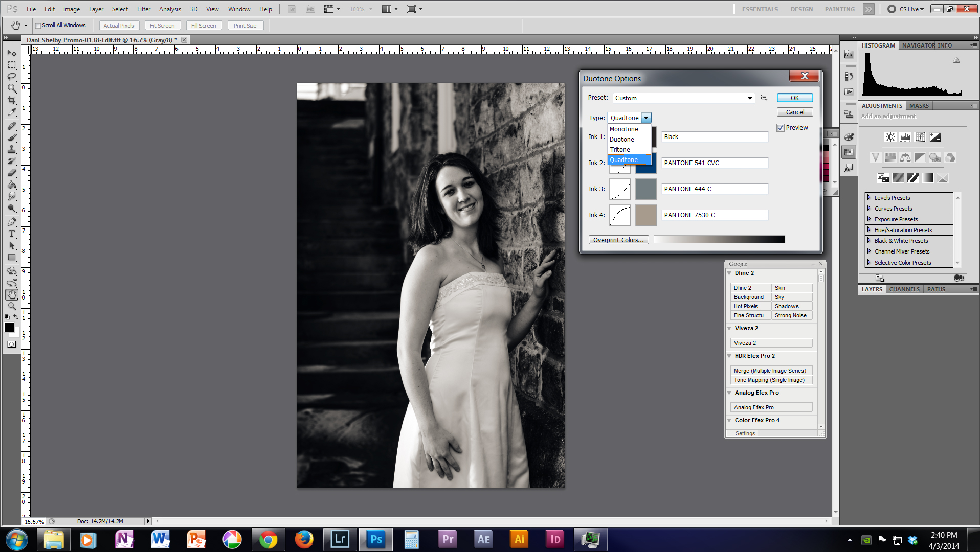This screenshot has width=980, height=552.
Task: Uncheck the Preview checkbox
Action: [x=781, y=128]
